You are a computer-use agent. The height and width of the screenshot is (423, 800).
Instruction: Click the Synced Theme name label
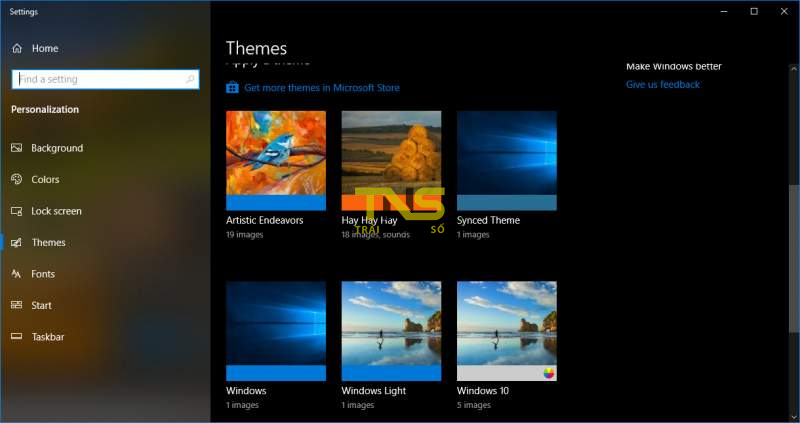coord(488,220)
